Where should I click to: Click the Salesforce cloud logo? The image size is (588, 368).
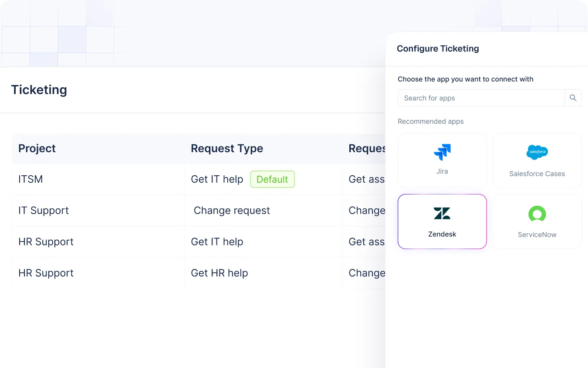pos(537,152)
